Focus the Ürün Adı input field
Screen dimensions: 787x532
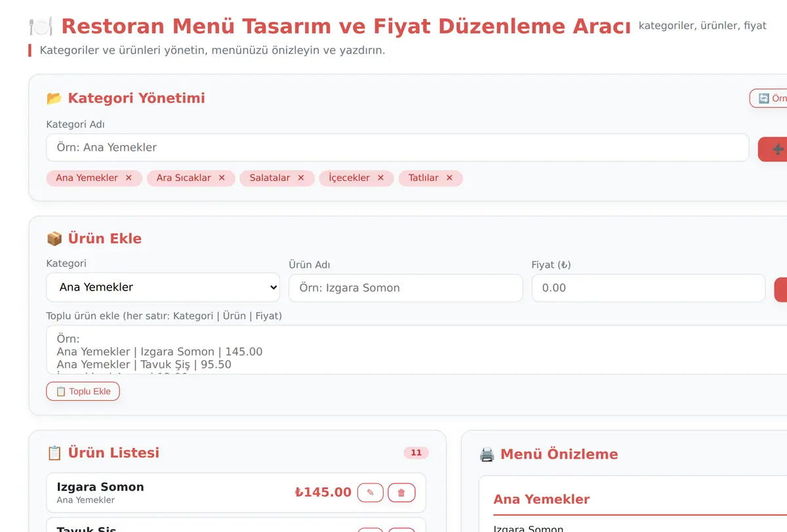[405, 288]
